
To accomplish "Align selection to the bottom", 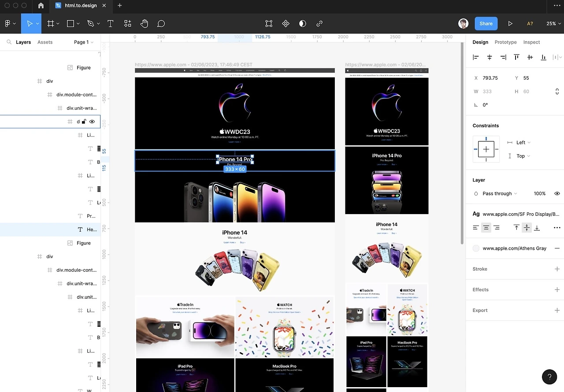I will [x=544, y=57].
